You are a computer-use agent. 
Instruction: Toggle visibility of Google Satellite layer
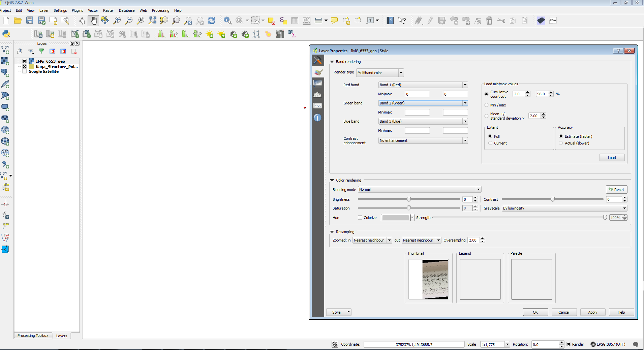click(x=24, y=71)
